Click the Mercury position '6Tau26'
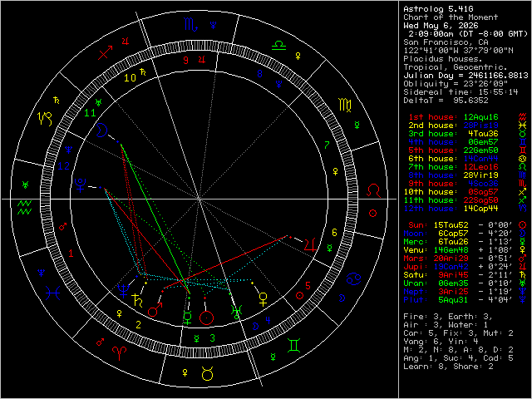Screen dimensions: 532x399 click(x=453, y=242)
